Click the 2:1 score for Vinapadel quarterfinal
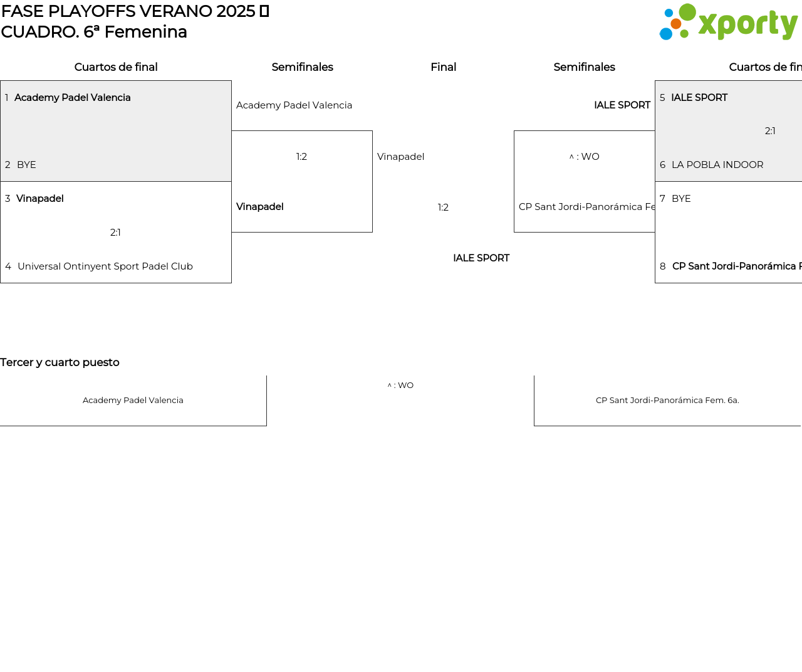802x672 pixels. coord(115,233)
